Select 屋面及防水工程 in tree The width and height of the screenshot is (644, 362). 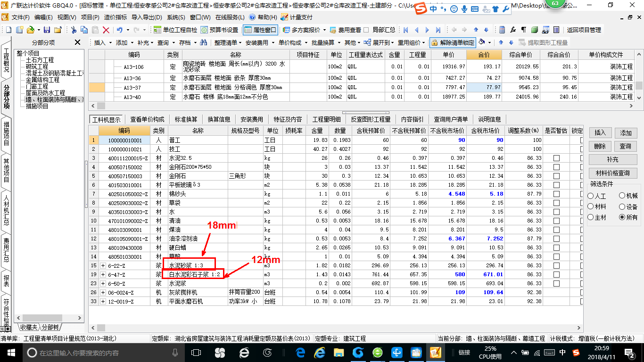45,93
